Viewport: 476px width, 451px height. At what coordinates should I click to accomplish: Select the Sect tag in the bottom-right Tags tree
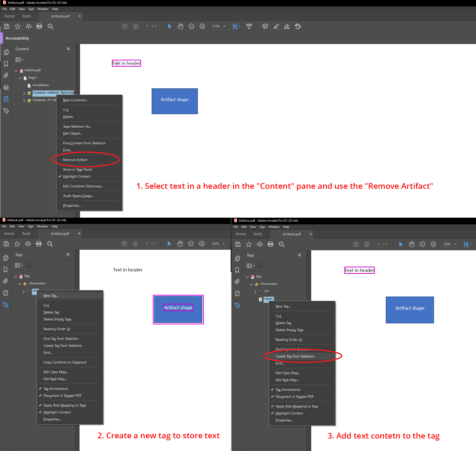click(x=268, y=299)
